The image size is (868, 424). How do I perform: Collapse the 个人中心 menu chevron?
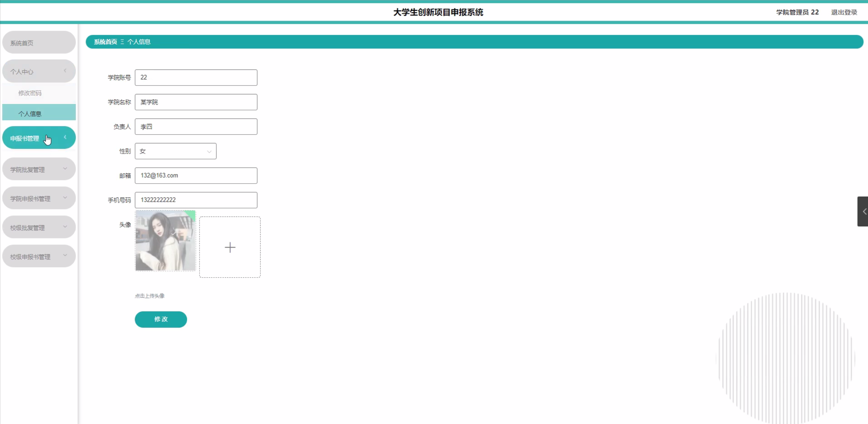pyautogui.click(x=65, y=71)
